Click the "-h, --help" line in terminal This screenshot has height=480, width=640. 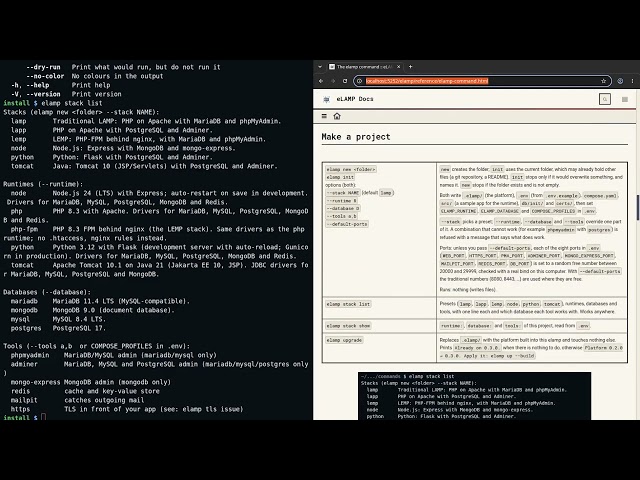point(60,85)
